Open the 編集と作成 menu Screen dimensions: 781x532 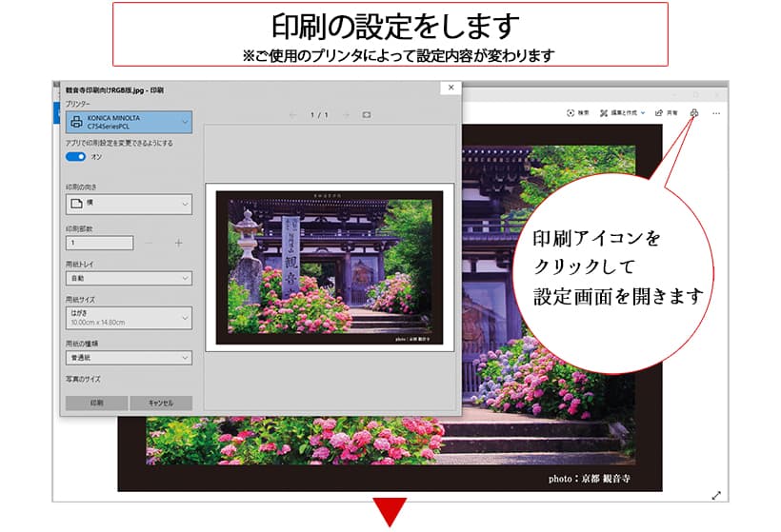click(621, 112)
